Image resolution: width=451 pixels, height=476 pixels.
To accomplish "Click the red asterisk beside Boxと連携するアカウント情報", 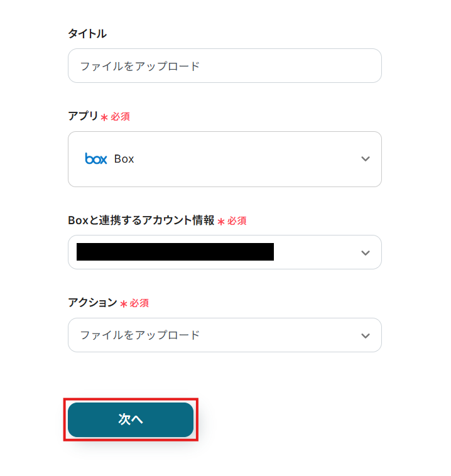I will (221, 222).
